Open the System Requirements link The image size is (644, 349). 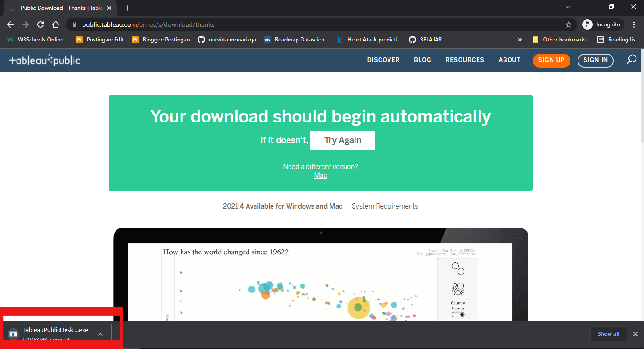point(385,206)
